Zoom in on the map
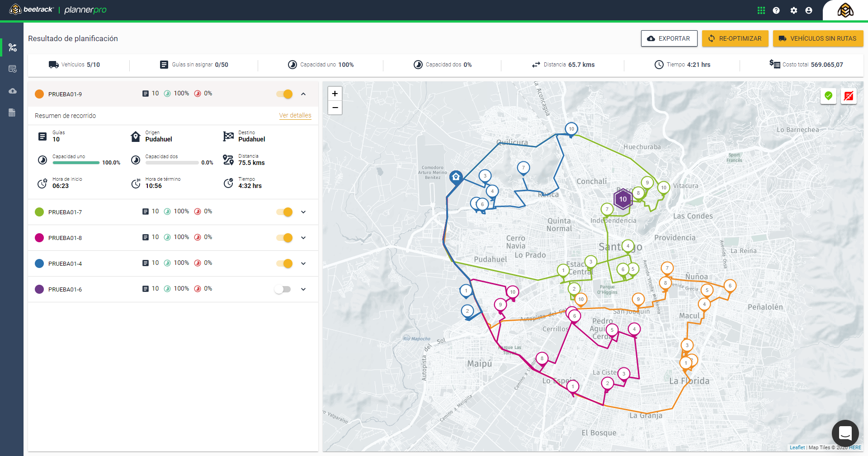868x456 pixels. pos(335,94)
